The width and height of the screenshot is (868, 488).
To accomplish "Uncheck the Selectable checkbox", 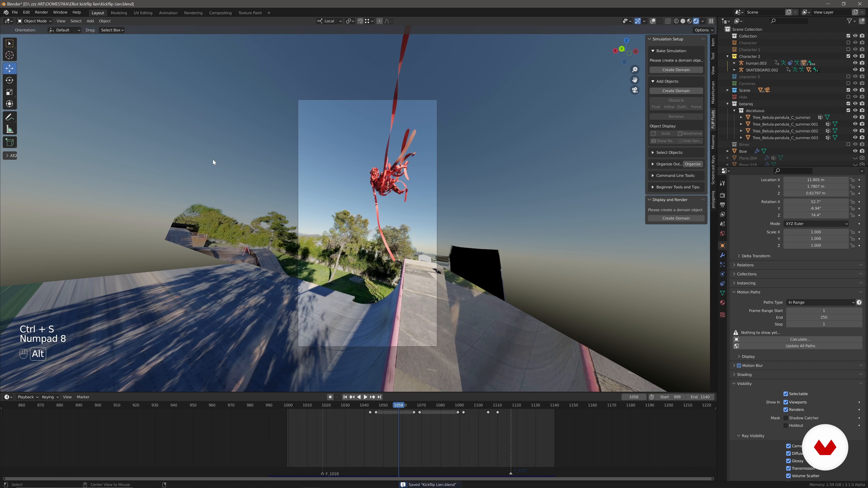I will click(x=786, y=394).
